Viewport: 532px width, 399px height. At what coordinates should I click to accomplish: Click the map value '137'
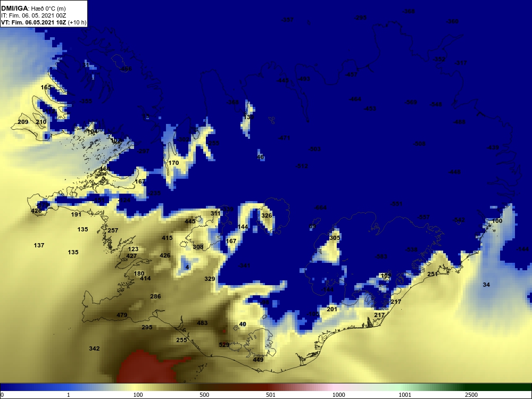(x=39, y=245)
